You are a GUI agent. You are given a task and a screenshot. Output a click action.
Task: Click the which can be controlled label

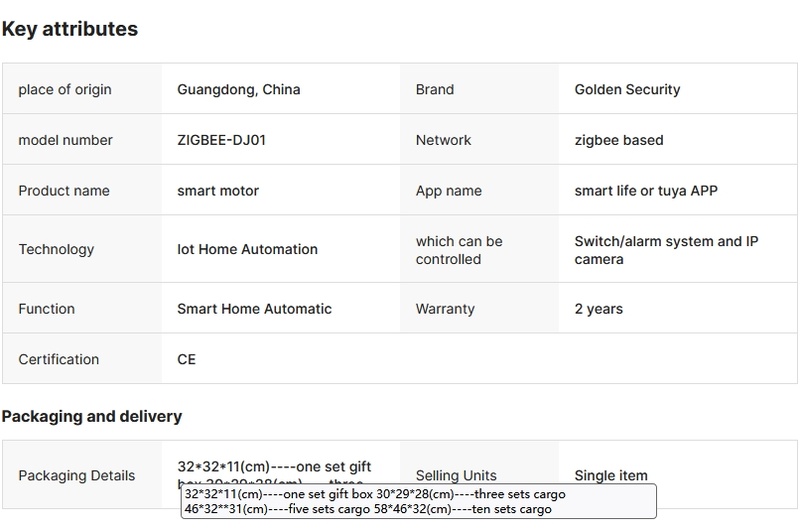pyautogui.click(x=459, y=250)
